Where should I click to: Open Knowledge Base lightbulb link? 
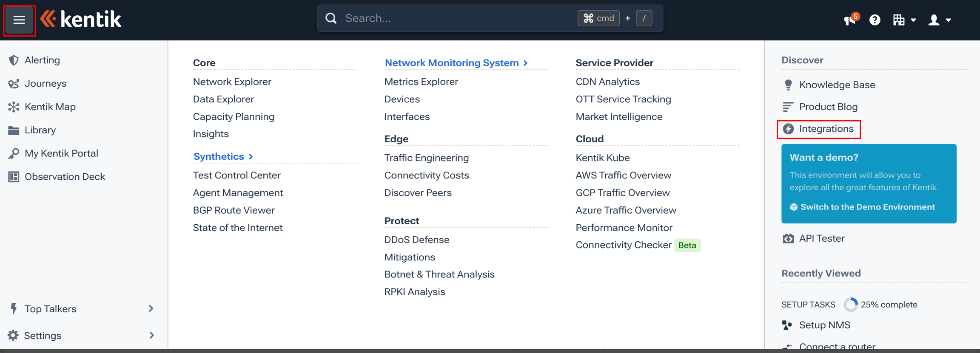829,85
